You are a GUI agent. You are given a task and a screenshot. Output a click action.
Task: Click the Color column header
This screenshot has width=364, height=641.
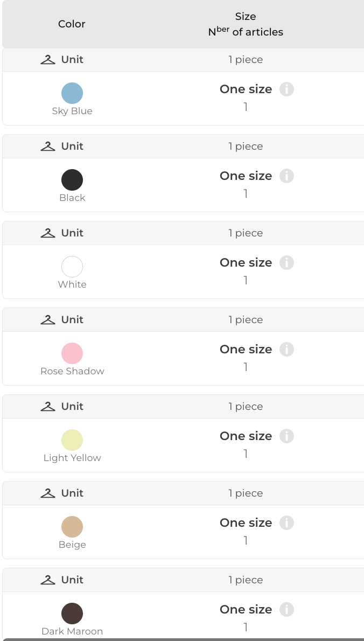click(72, 24)
